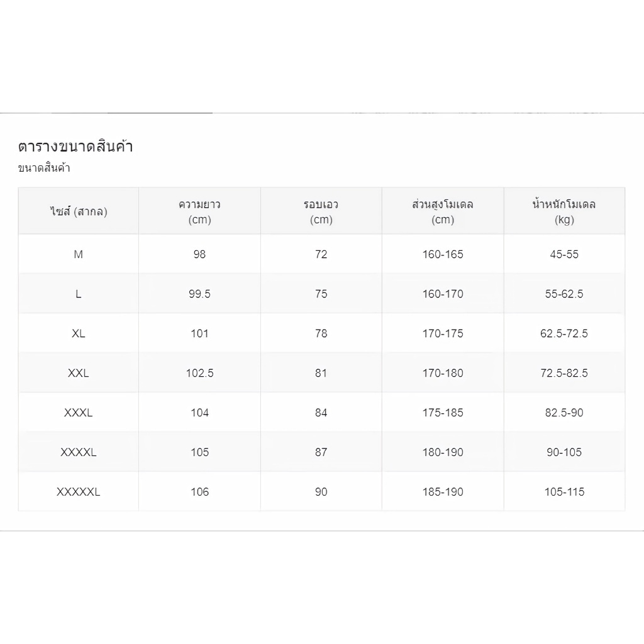This screenshot has height=644, width=644.
Task: Select the ไซส์ (สากล) column header
Action: (79, 211)
